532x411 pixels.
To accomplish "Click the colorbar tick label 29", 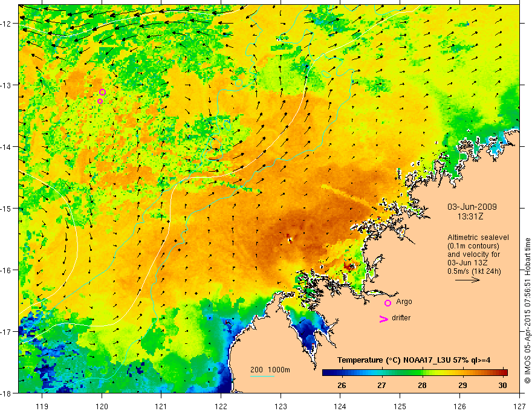I will click(462, 386).
